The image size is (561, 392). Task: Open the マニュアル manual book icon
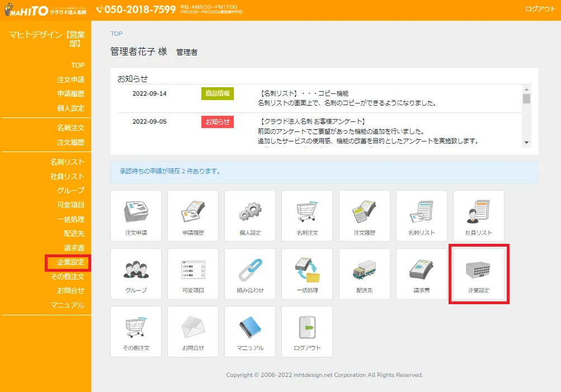[x=249, y=332]
